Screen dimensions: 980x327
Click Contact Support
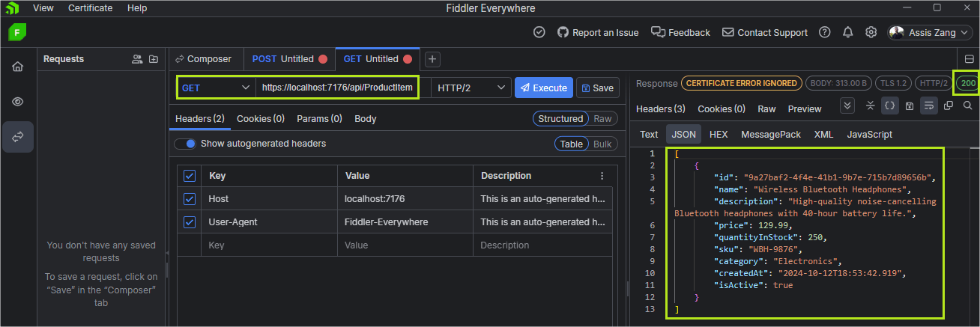[765, 32]
